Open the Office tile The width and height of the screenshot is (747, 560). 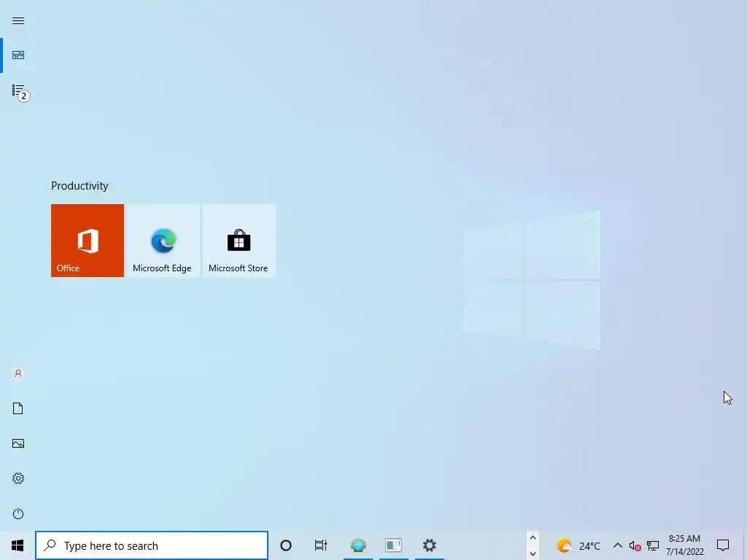pyautogui.click(x=88, y=241)
